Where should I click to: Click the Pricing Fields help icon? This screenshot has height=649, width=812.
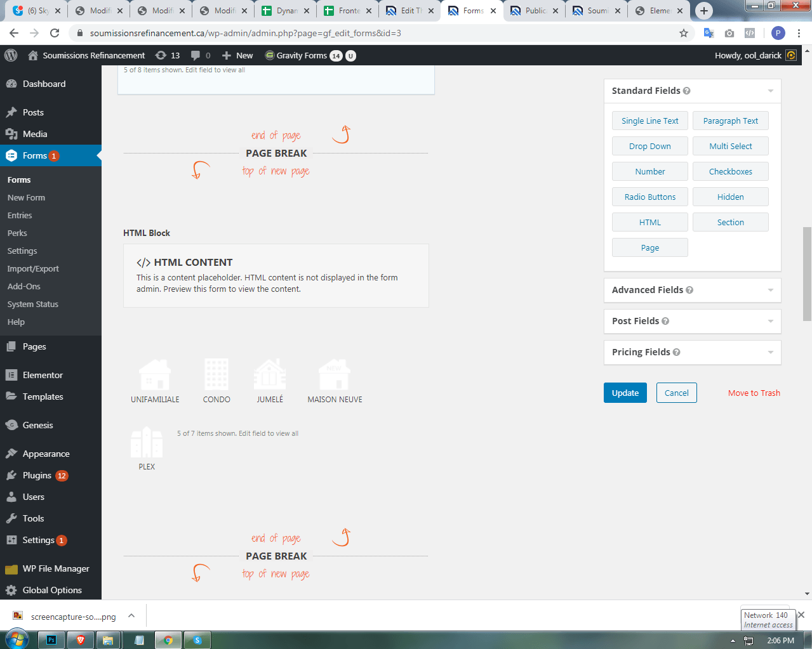[x=677, y=352]
